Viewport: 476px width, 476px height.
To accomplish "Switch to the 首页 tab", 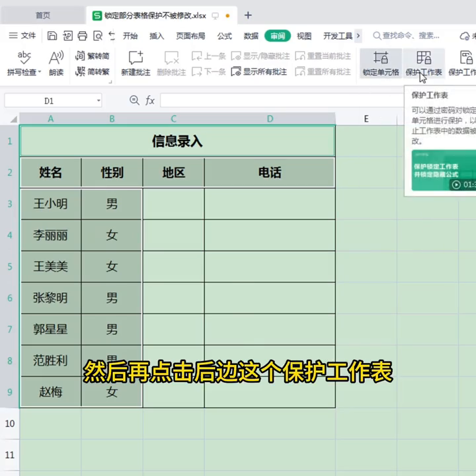I will [43, 15].
